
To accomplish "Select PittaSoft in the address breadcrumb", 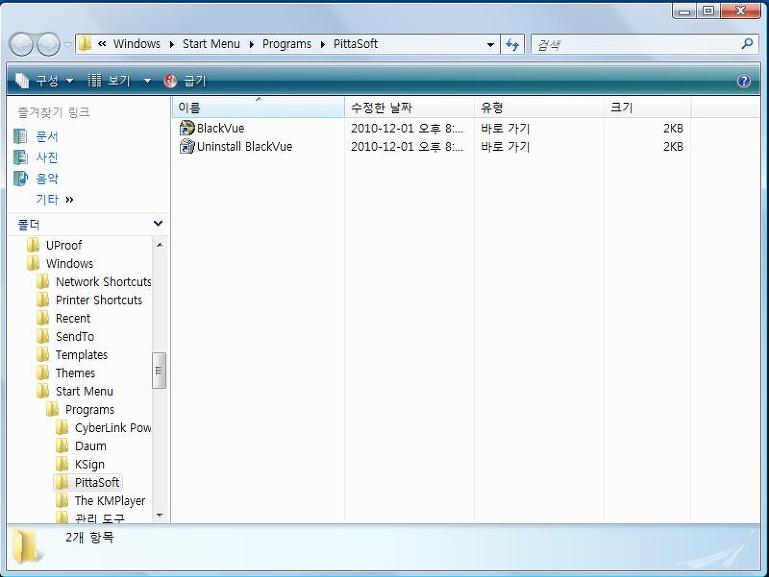I will pos(356,44).
